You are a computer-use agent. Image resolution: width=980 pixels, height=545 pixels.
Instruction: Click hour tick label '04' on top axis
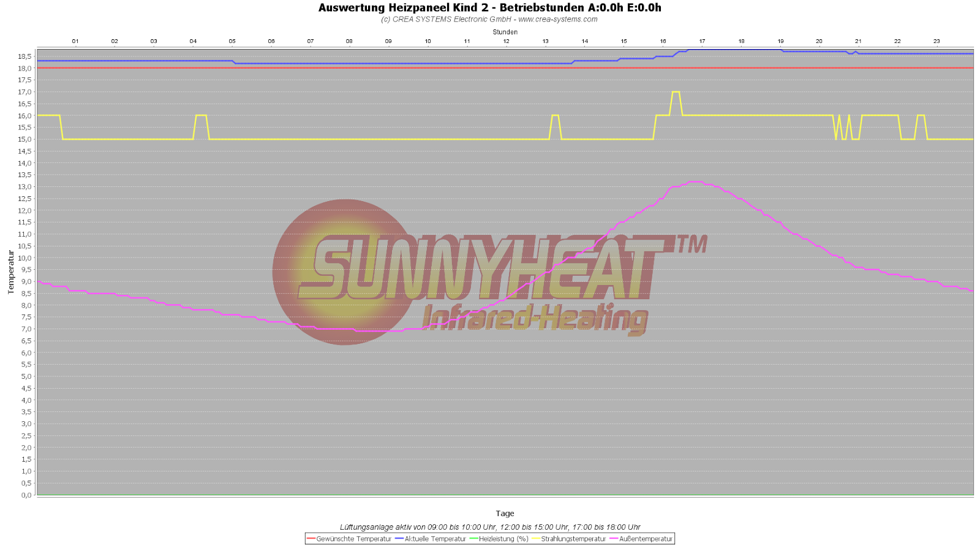(x=193, y=41)
